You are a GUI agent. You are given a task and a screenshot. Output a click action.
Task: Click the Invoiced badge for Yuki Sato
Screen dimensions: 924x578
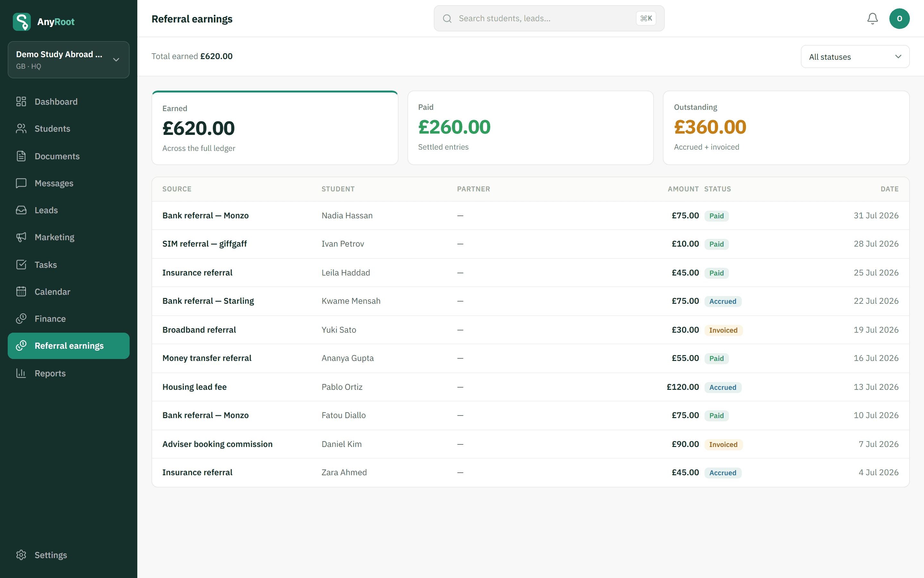723,330
